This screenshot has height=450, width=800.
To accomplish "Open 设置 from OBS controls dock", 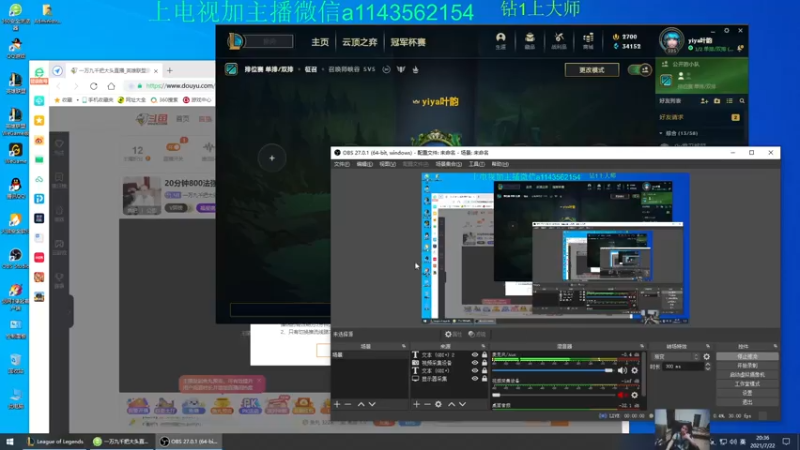I will (747, 393).
